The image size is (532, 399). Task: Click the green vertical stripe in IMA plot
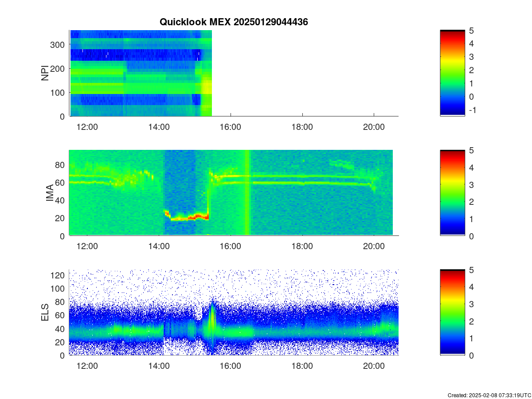tap(247, 192)
